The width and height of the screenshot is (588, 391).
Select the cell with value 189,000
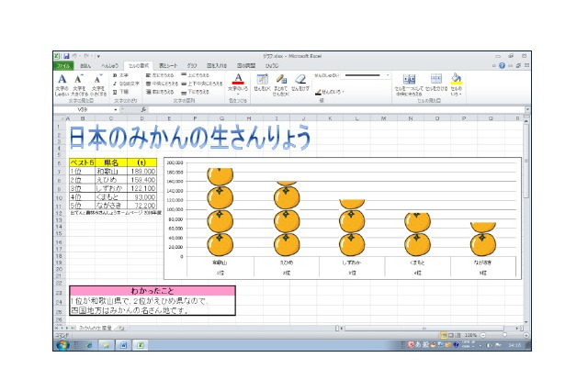point(142,171)
